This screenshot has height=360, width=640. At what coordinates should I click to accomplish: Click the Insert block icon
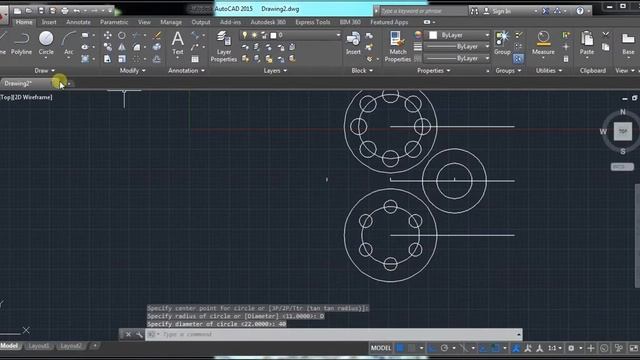pyautogui.click(x=353, y=43)
